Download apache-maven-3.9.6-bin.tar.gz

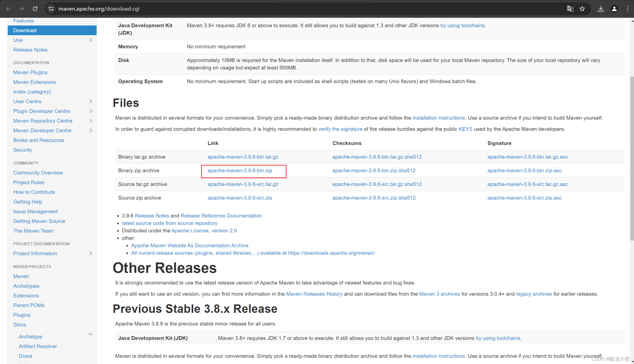coord(243,157)
